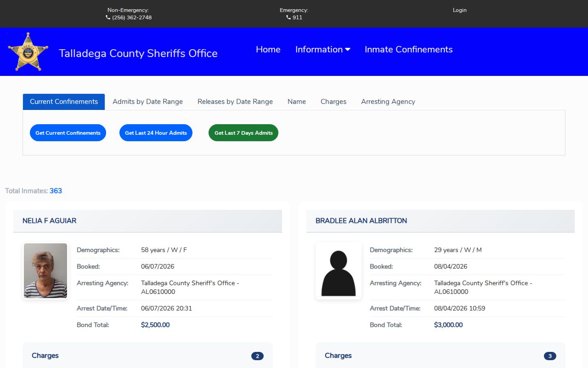
Task: Open the Arresting Agency tab
Action: pos(388,102)
